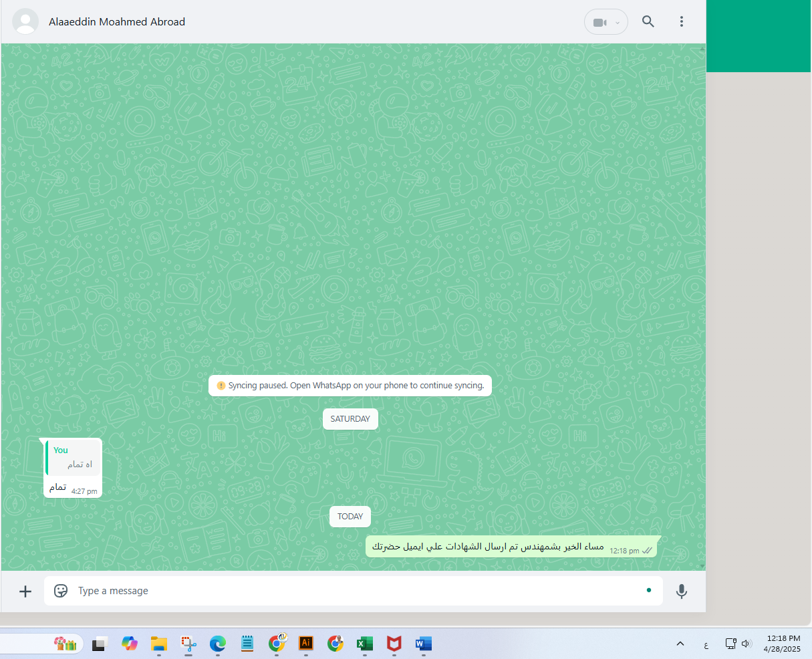Image resolution: width=812 pixels, height=659 pixels.
Task: Open the call options dropdown arrow
Action: pyautogui.click(x=618, y=22)
